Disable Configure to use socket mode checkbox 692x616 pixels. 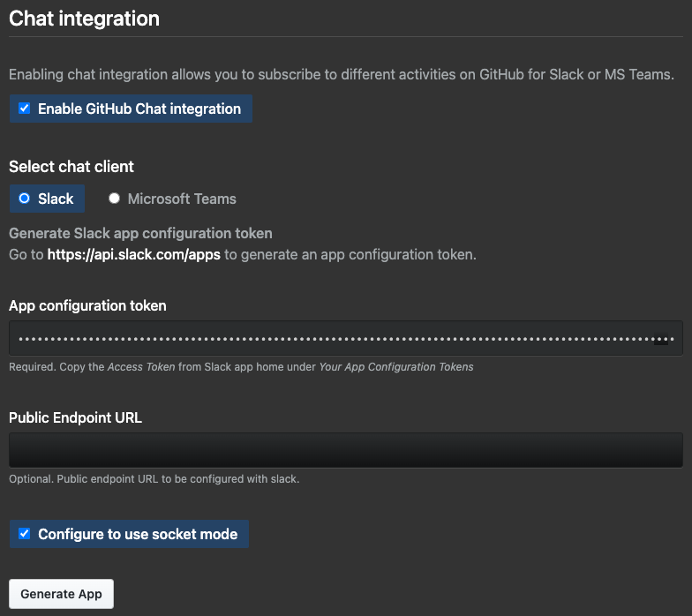[25, 534]
